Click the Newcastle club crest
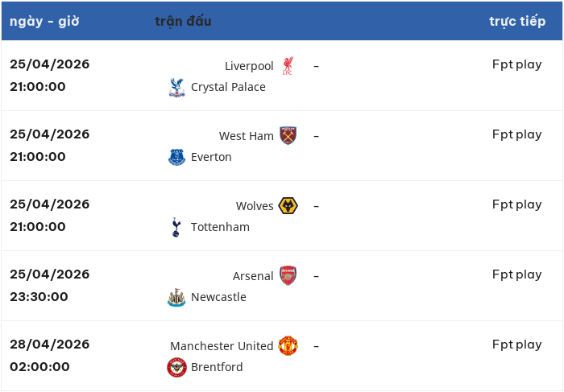 (176, 298)
